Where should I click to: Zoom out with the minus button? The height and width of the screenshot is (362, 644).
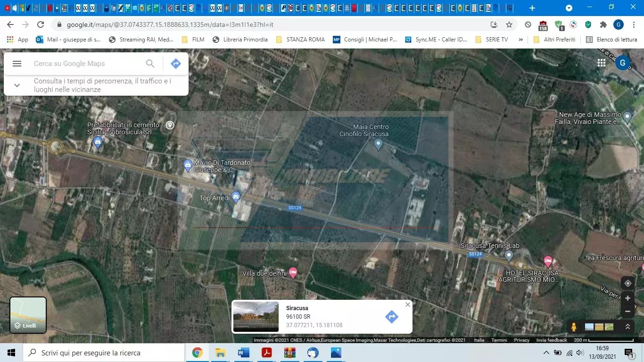click(x=627, y=312)
